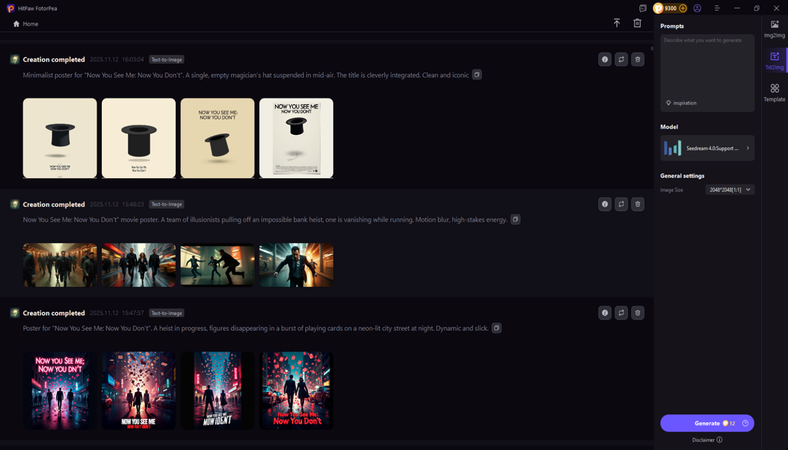Click the first Creation completed heading
Screen dimensions: 788x450
(x=54, y=59)
